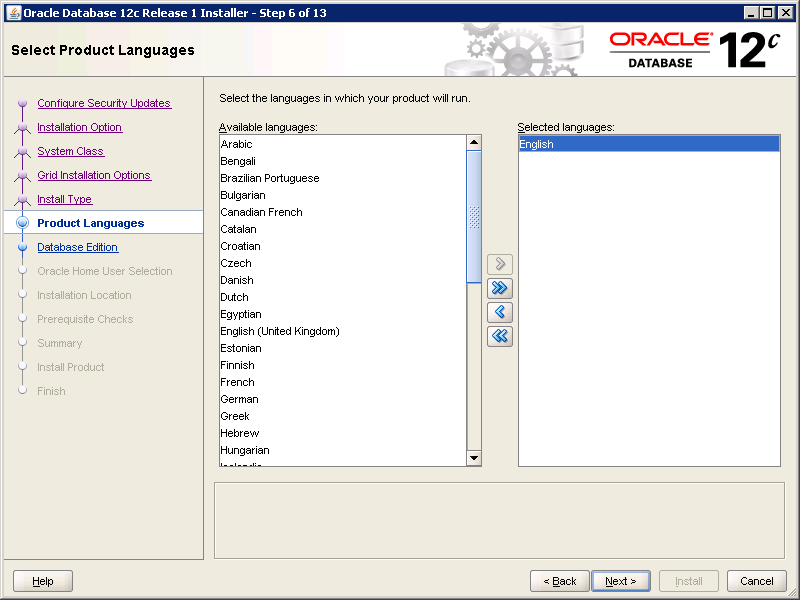Jump to the System Class step
Screen dimensions: 800x600
(x=70, y=151)
